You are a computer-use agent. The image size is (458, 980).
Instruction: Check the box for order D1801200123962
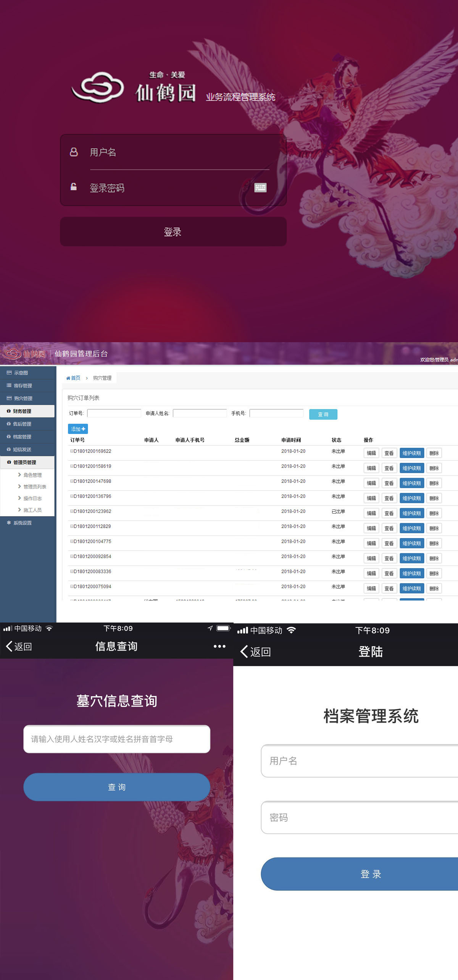72,511
